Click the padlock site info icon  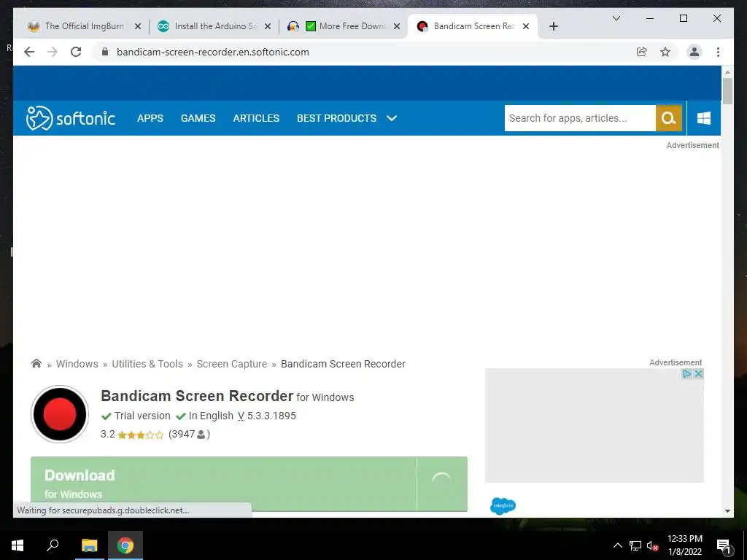[x=105, y=52]
